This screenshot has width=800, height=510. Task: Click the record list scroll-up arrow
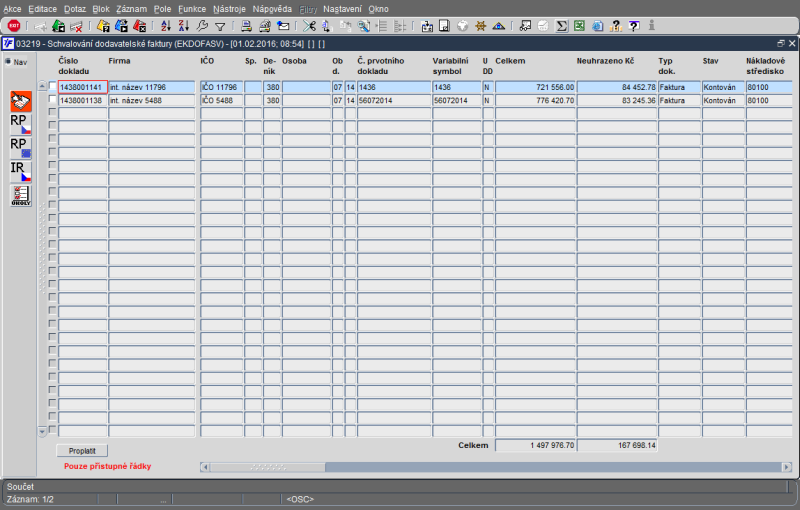42,86
